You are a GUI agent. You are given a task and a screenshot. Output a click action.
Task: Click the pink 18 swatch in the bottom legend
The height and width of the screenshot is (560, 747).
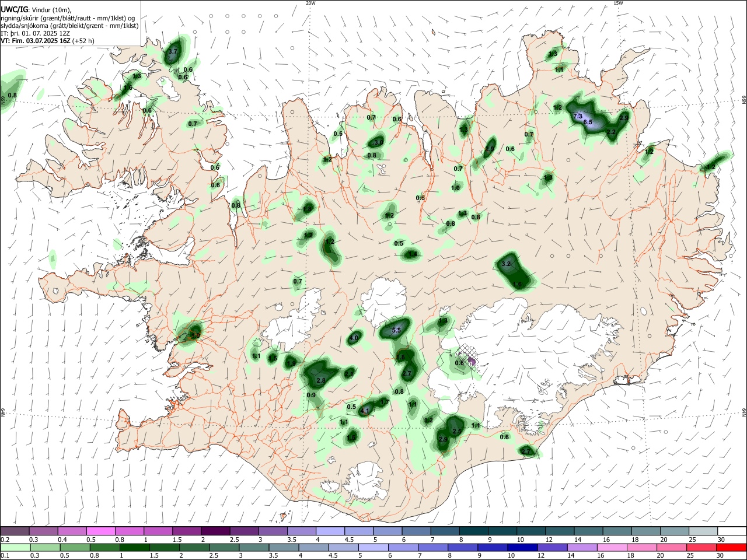click(x=642, y=547)
